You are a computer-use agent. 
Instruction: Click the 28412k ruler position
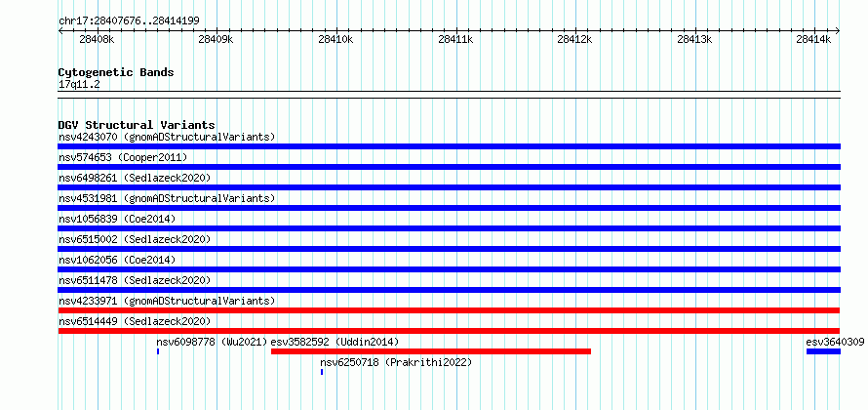575,39
